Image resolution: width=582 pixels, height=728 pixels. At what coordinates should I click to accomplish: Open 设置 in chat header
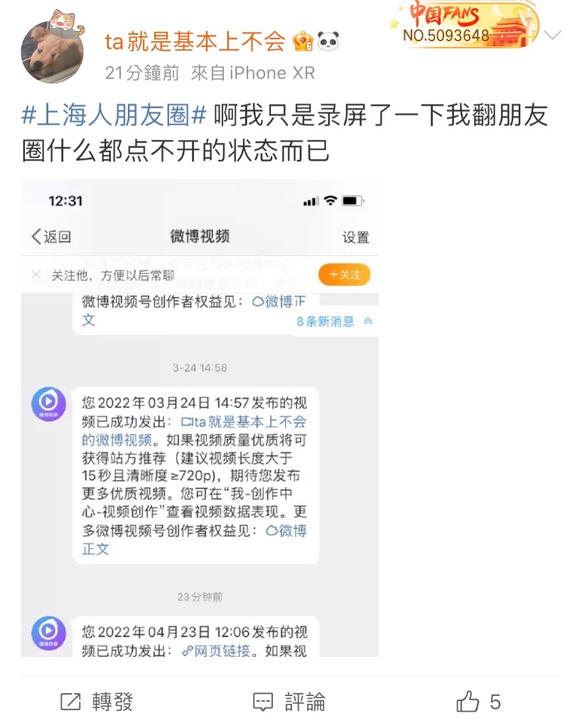point(356,237)
